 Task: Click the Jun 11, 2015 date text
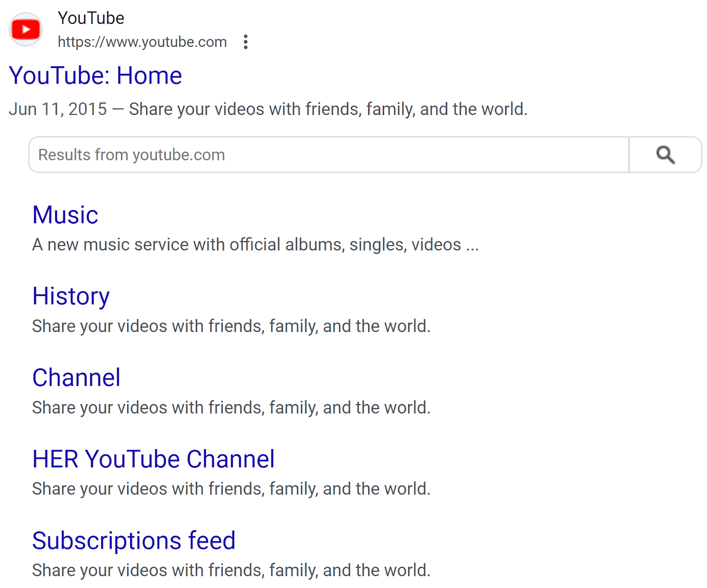57,108
